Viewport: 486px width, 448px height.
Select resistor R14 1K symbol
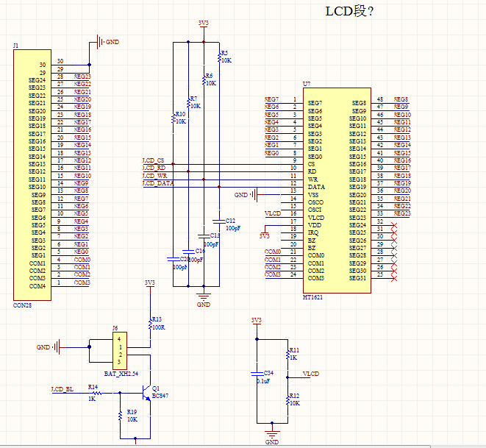point(97,393)
